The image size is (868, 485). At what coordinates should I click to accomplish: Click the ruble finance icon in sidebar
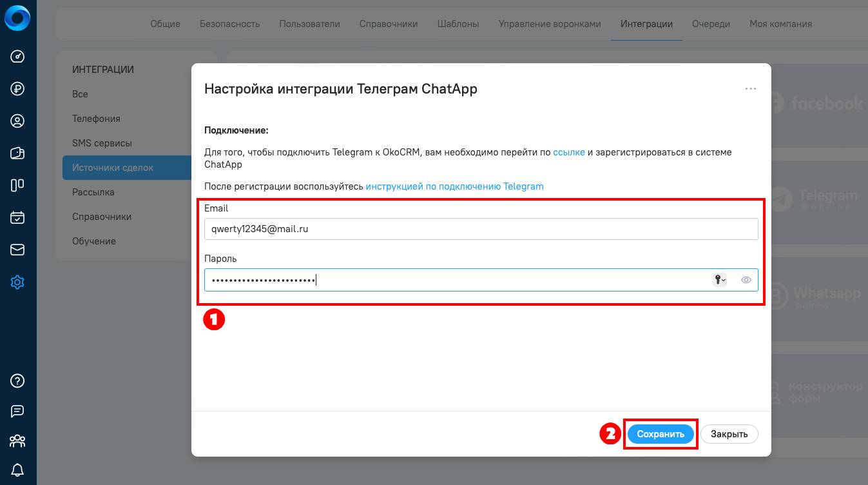17,89
